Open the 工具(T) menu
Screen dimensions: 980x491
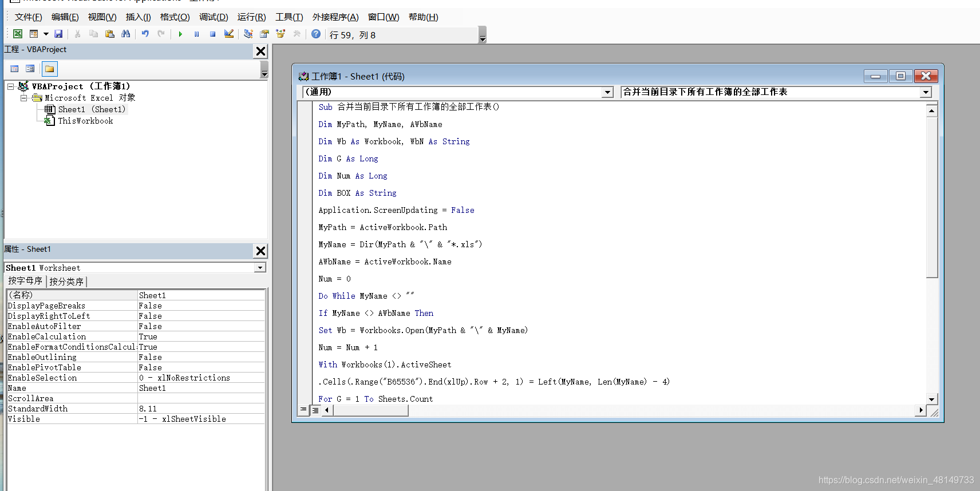[289, 17]
